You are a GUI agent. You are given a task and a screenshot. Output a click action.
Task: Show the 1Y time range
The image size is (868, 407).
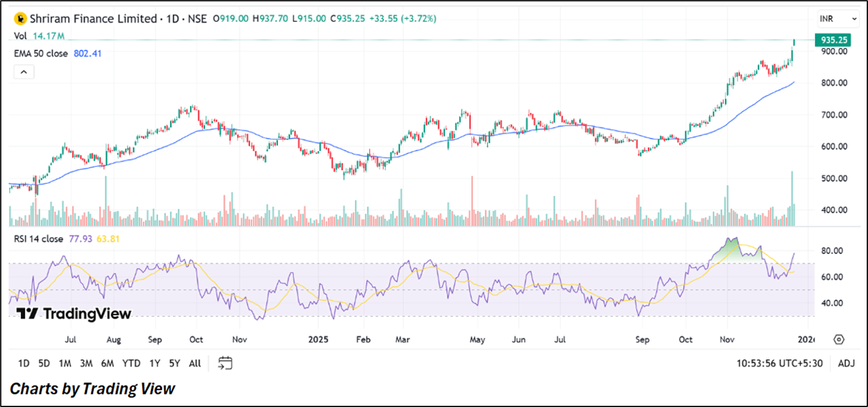coord(155,363)
